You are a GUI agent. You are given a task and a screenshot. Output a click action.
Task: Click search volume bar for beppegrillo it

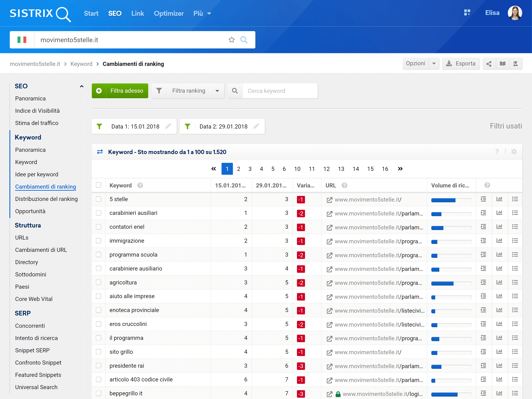tap(451, 394)
